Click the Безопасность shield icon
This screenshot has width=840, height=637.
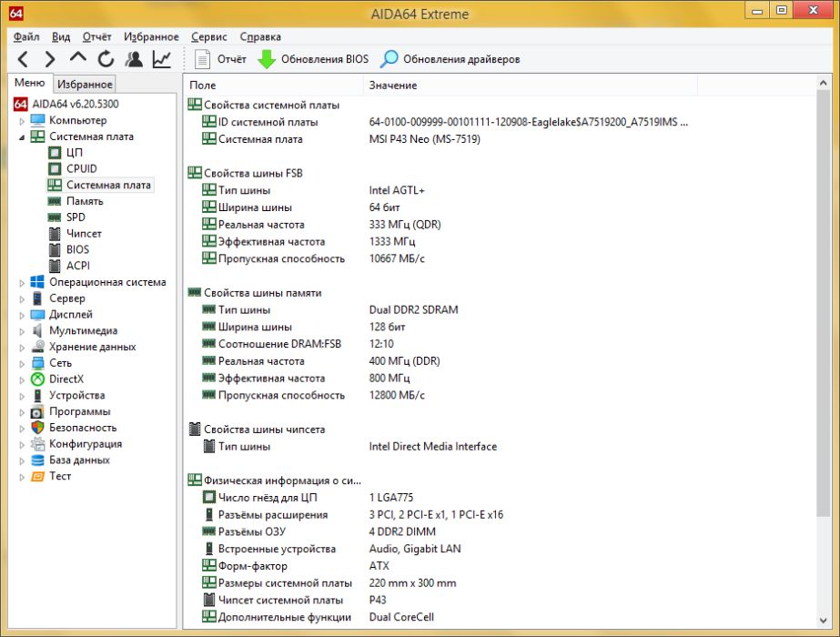pyautogui.click(x=37, y=428)
